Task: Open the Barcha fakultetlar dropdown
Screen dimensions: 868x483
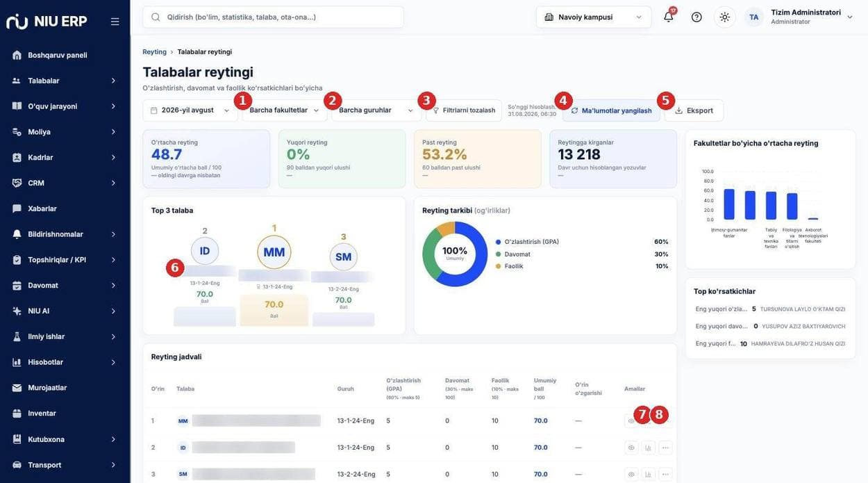Action: pyautogui.click(x=284, y=110)
